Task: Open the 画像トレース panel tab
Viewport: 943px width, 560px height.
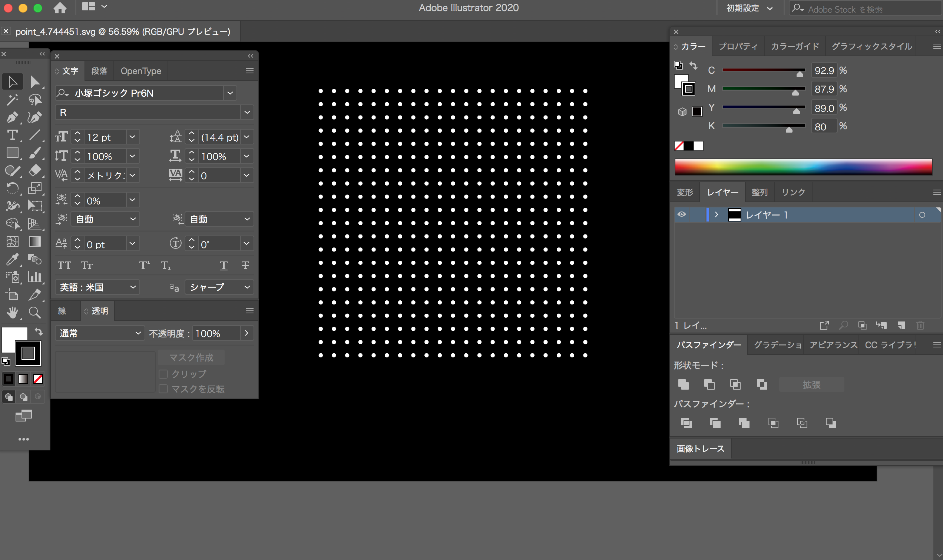Action: [x=701, y=449]
